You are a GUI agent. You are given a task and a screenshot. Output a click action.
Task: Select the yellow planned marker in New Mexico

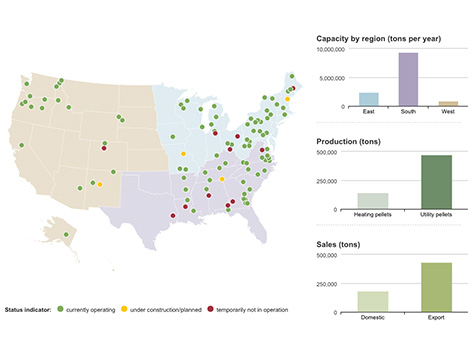[x=100, y=184]
